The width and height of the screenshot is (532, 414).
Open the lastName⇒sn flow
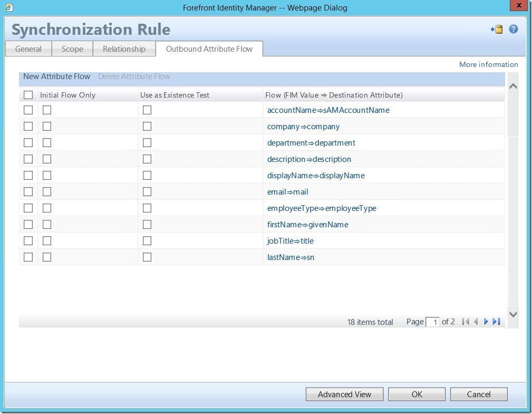click(x=291, y=257)
